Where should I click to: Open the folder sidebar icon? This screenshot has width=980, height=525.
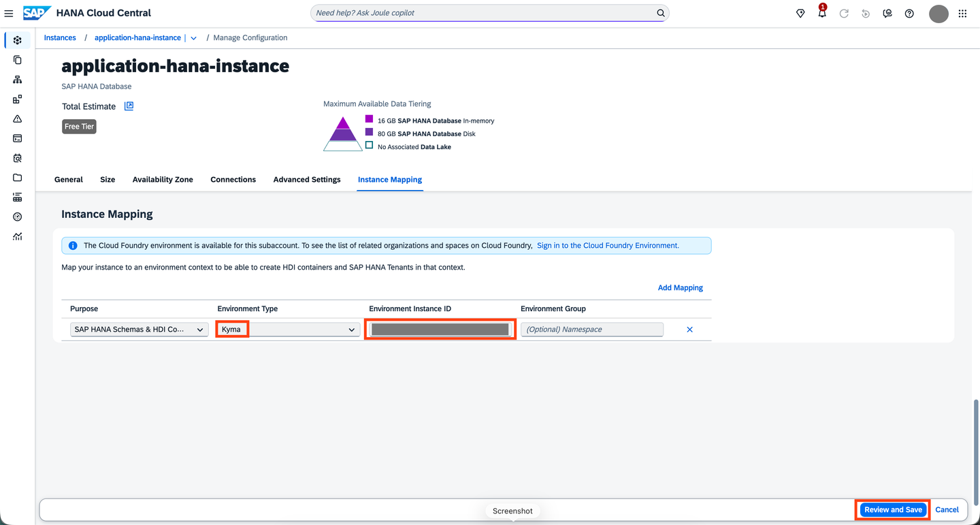coord(18,178)
